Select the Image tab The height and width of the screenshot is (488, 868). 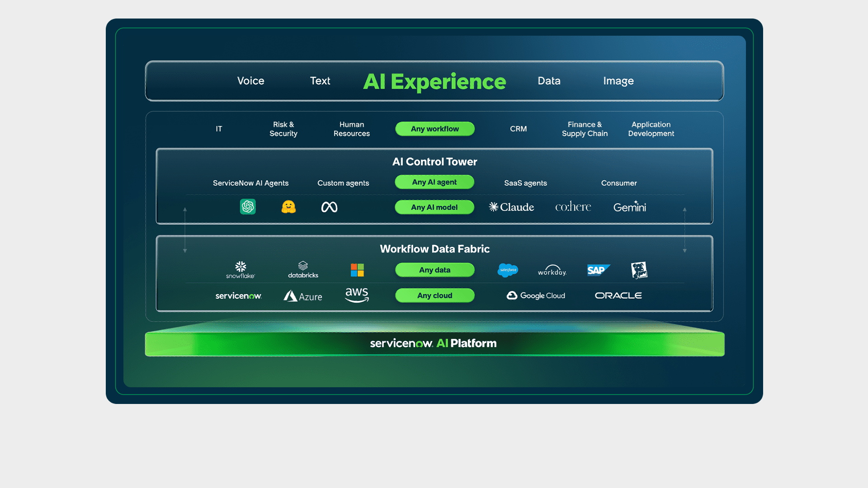coord(618,81)
